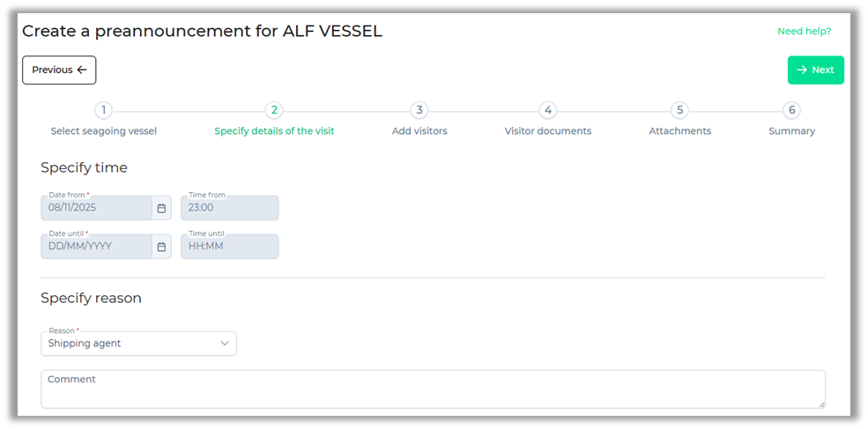Switch to Visitor documents step
This screenshot has width=868, height=429.
tap(548, 131)
